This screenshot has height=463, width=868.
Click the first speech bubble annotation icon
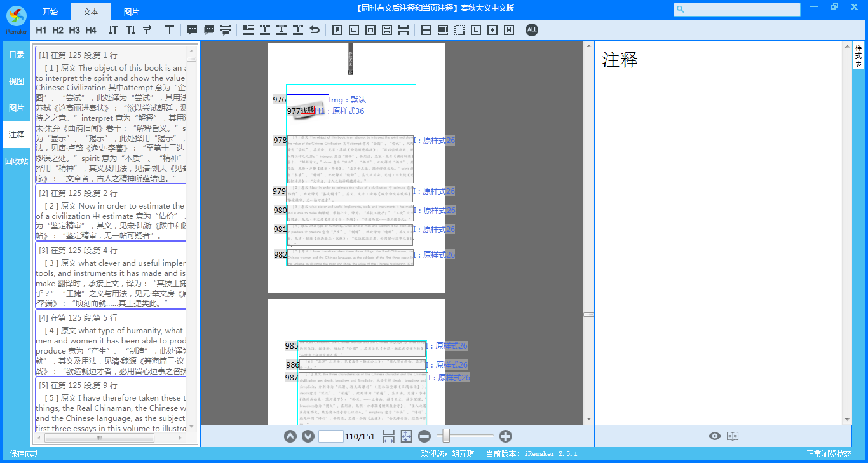point(193,30)
